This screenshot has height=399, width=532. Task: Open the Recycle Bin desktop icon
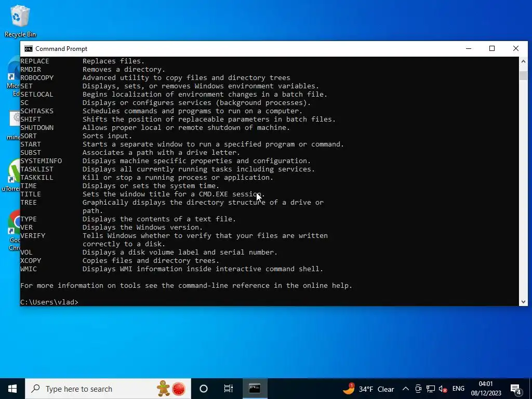click(x=20, y=21)
